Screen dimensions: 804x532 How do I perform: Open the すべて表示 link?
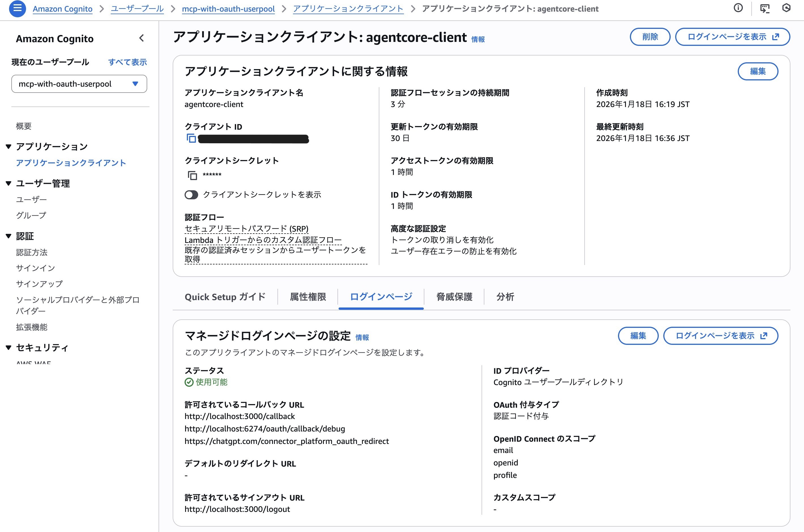127,62
